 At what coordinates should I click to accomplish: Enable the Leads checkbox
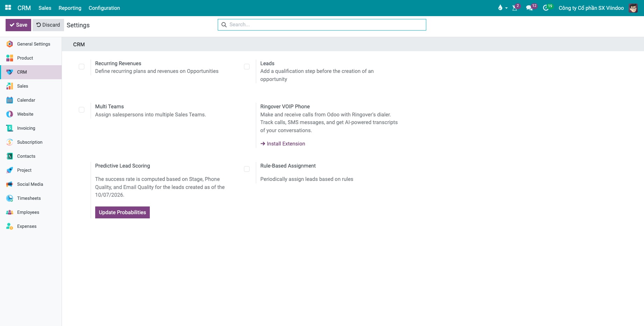(247, 67)
